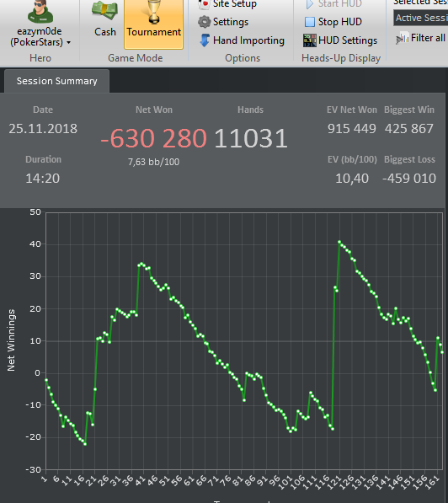The height and width of the screenshot is (503, 448).
Task: Click the EV bb/100 value 10,40
Action: pos(352,179)
